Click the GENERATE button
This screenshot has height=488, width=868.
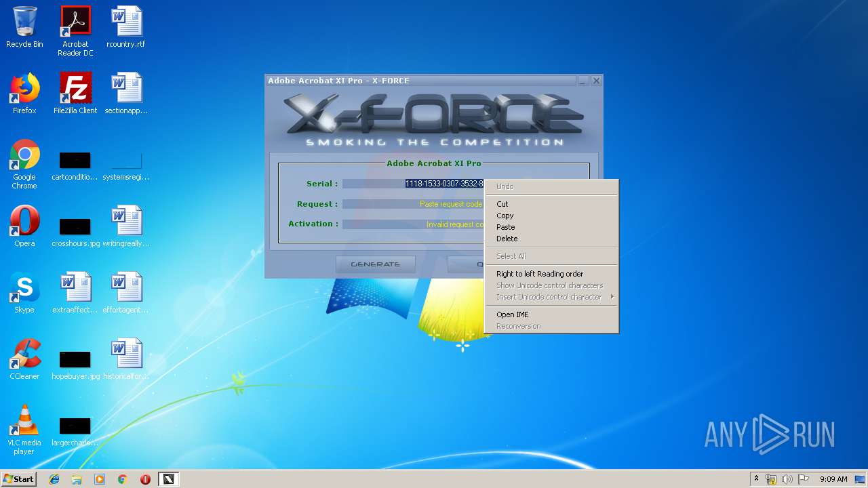pos(376,264)
